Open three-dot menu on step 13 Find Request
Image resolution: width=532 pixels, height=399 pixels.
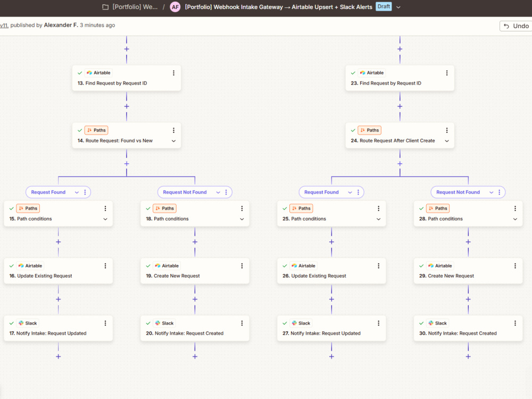173,73
